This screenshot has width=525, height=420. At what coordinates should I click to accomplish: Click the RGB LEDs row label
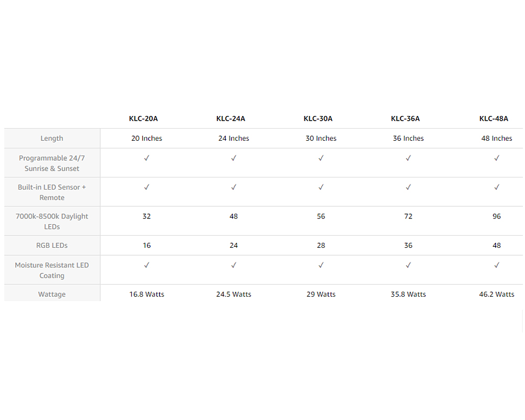pyautogui.click(x=52, y=246)
